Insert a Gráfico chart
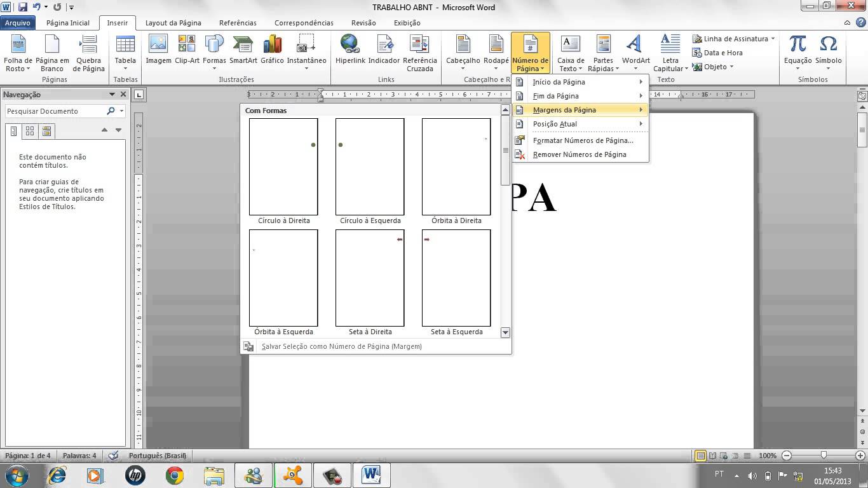Image resolution: width=868 pixels, height=488 pixels. pos(272,50)
